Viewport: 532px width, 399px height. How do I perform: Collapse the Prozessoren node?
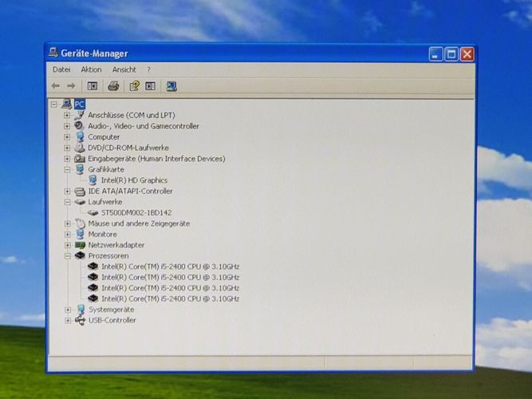coord(68,255)
